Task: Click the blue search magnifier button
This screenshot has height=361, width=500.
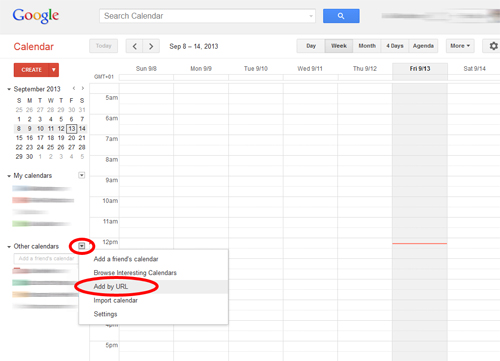Action: click(x=341, y=16)
